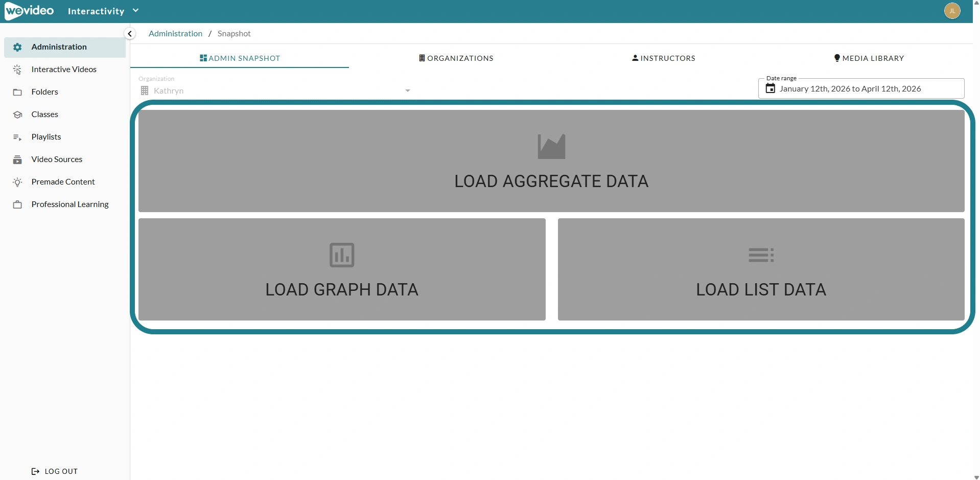Click the Organizations building icon

point(422,58)
